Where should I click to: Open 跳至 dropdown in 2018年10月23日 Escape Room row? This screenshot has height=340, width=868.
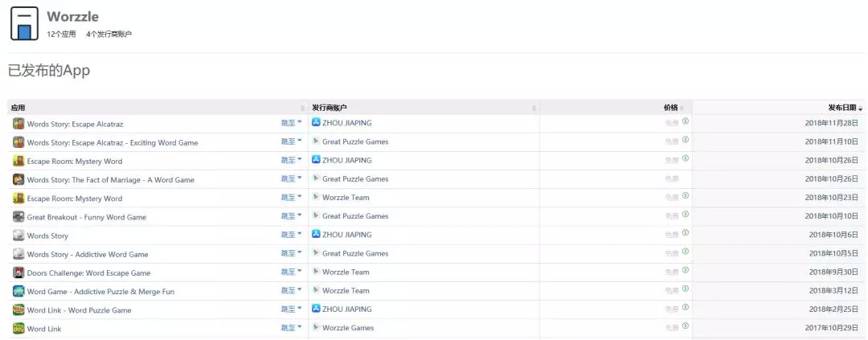(291, 197)
